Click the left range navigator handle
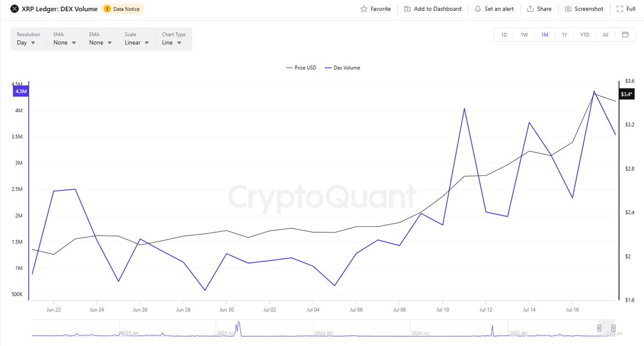Viewport: 644px width, 346px height. tap(599, 328)
